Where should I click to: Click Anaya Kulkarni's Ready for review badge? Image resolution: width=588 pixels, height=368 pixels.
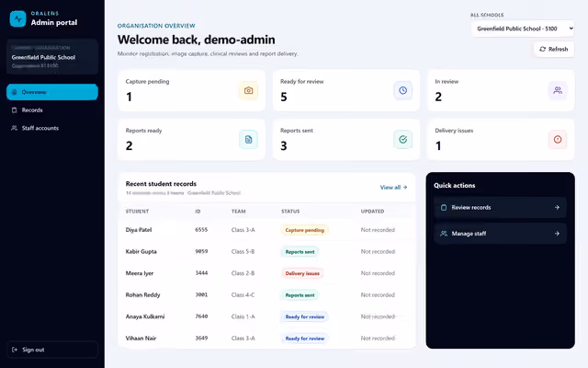click(304, 316)
